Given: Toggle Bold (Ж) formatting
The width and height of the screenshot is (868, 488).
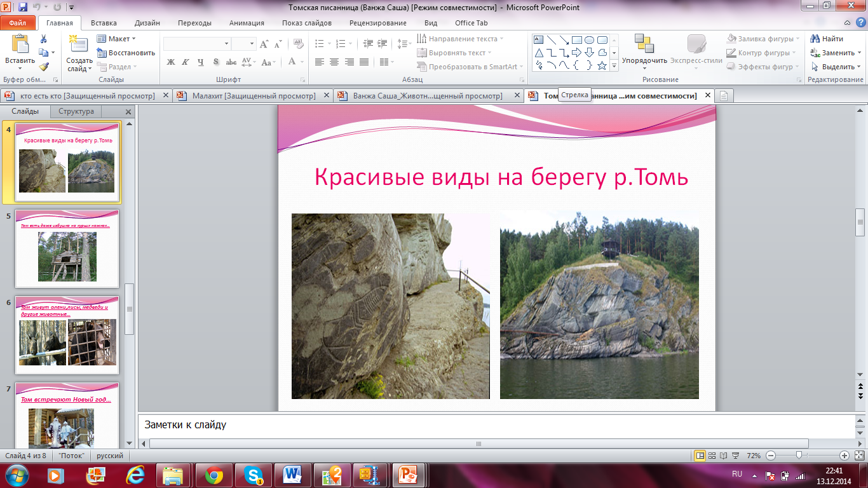Looking at the screenshot, I should 170,62.
